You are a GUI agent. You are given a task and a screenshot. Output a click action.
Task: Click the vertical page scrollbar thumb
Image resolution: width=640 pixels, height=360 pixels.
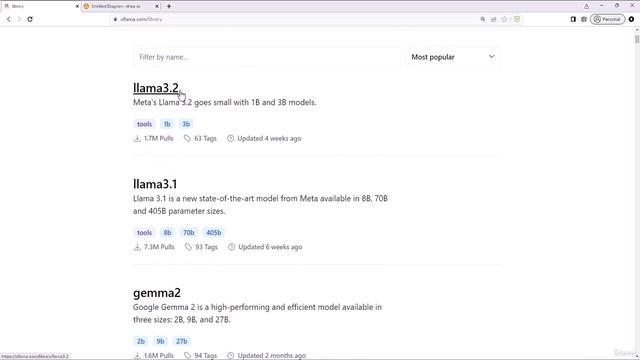tap(637, 39)
